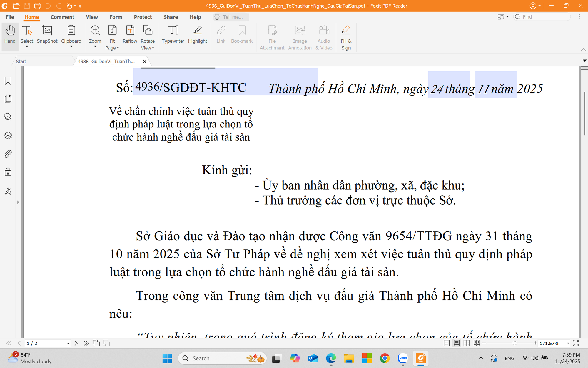Viewport: 588px width, 368px height.
Task: Open the Bookmarks side panel
Action: click(x=8, y=81)
